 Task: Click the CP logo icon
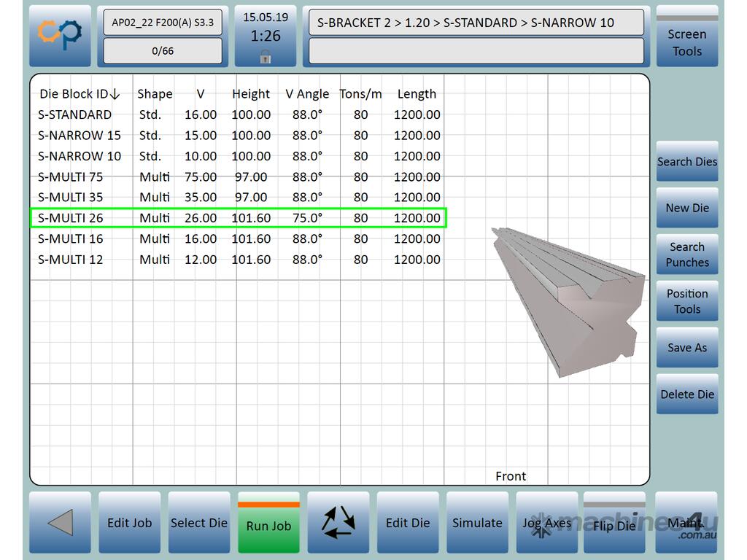click(60, 36)
